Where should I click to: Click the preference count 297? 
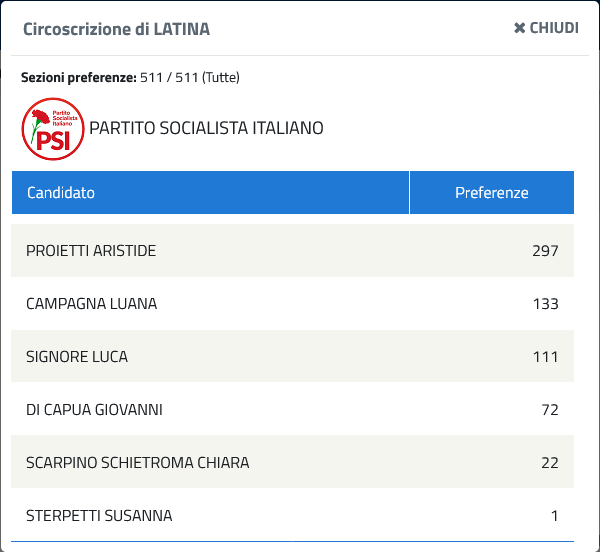click(545, 251)
